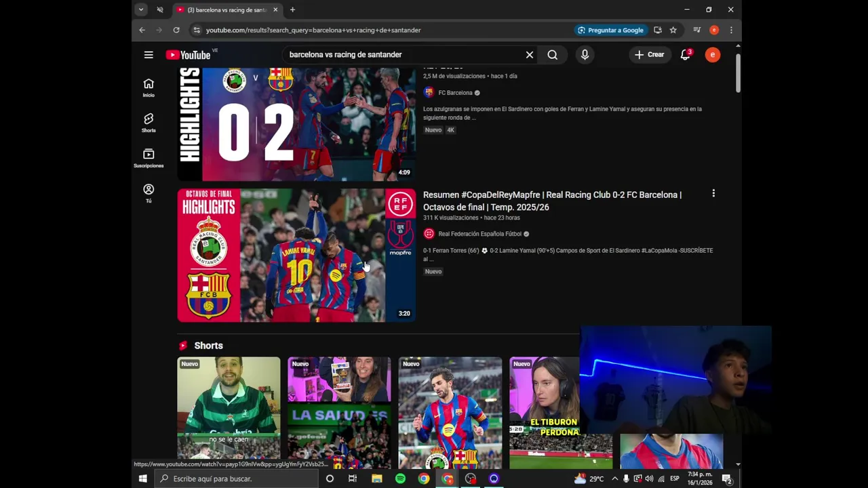
Task: Click the Shorts section heading
Action: pyautogui.click(x=208, y=346)
